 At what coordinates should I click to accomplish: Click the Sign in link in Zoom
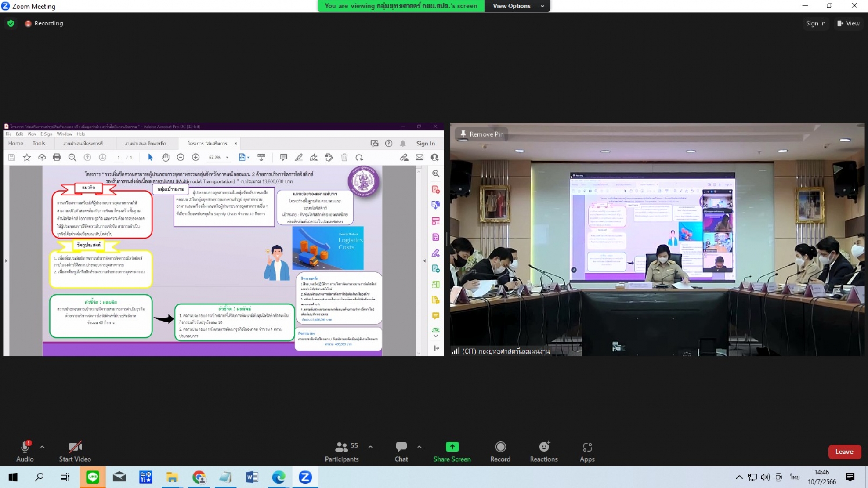click(815, 23)
